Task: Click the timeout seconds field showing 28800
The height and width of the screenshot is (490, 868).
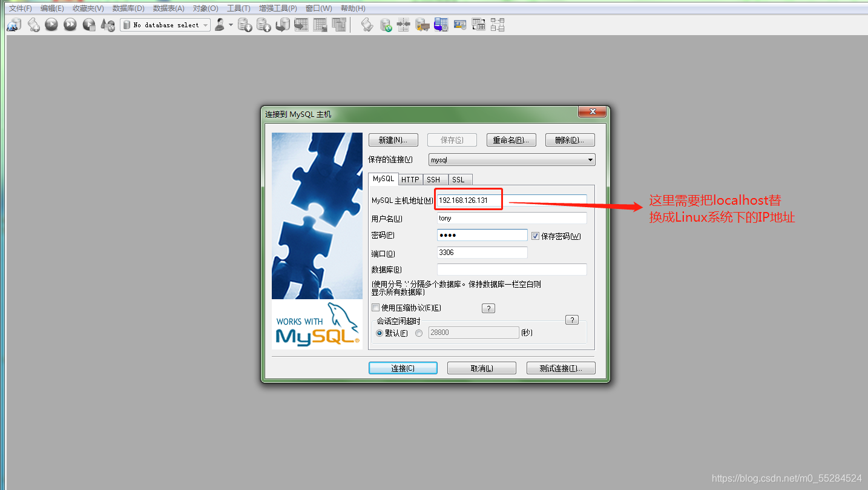Action: [x=474, y=333]
